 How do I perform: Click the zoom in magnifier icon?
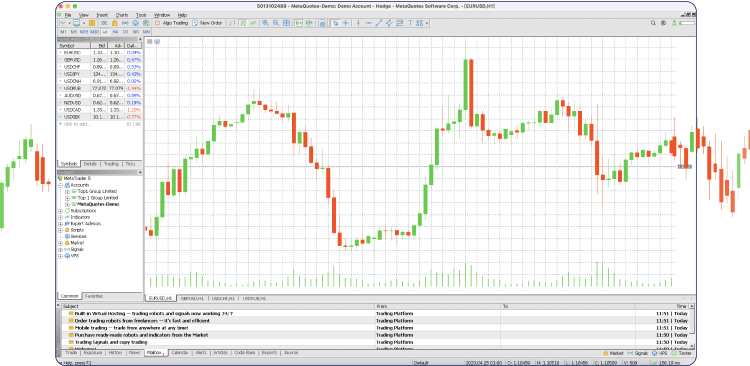pyautogui.click(x=265, y=23)
